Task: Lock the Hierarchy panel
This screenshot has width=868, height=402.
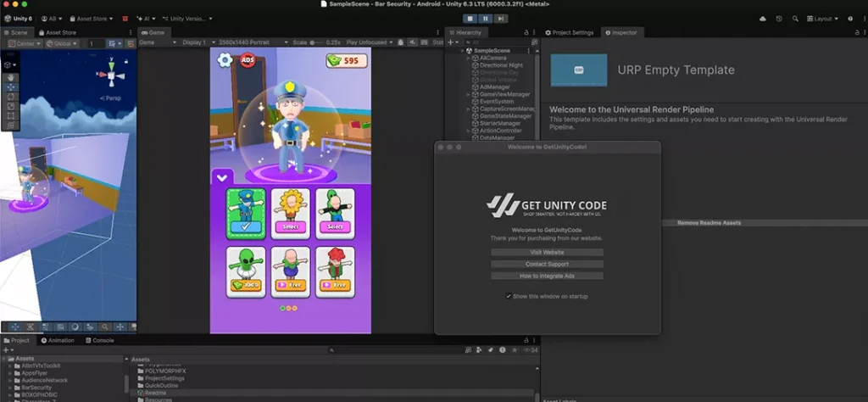Action: point(526,33)
